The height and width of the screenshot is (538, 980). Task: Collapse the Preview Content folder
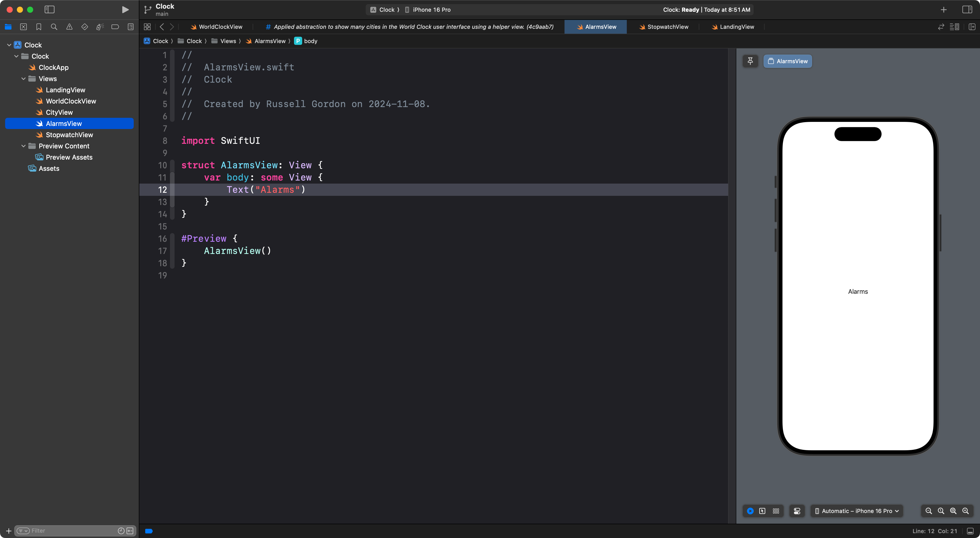[23, 146]
